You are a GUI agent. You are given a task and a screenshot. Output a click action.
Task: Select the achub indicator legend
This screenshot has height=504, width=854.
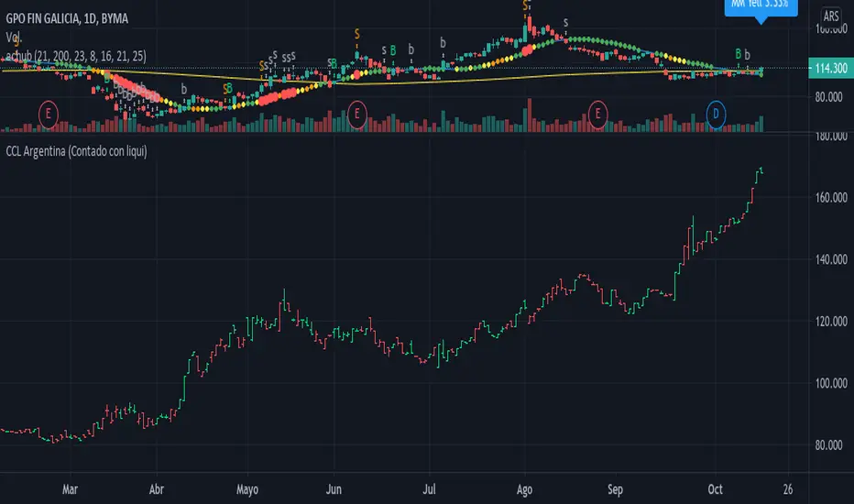click(76, 56)
